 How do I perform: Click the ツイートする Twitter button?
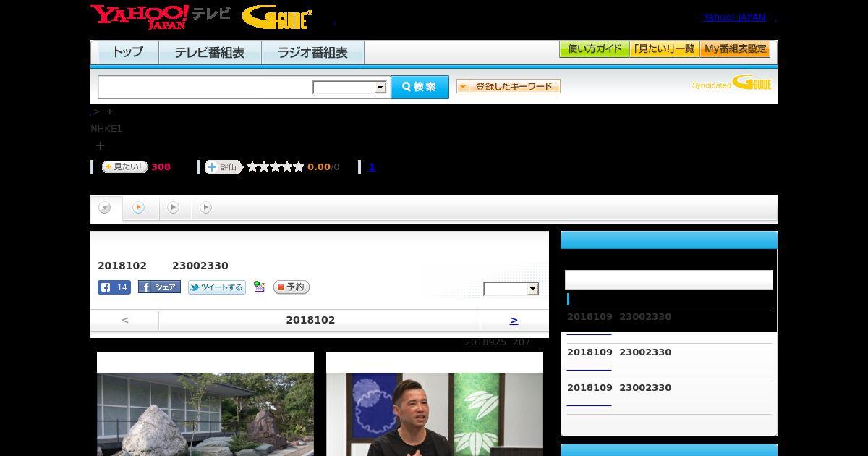[217, 287]
